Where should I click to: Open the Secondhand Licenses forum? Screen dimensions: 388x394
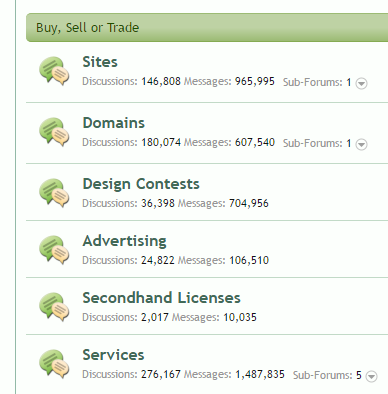pyautogui.click(x=162, y=298)
